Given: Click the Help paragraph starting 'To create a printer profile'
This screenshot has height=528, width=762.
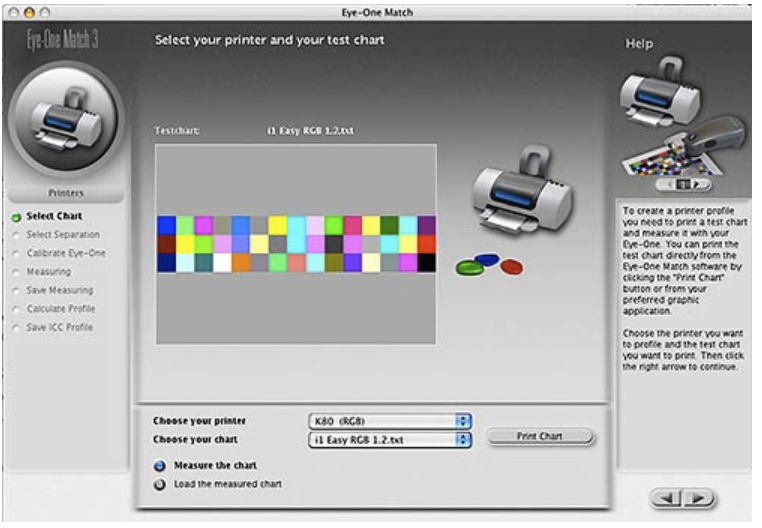Looking at the screenshot, I should tap(685, 261).
